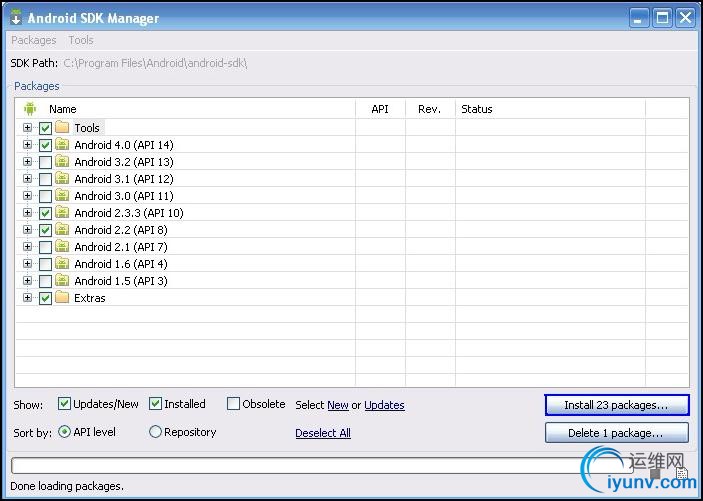Click the Android 4.0 (API 14) platform icon
Screen dimensions: 703x501
[x=62, y=145]
